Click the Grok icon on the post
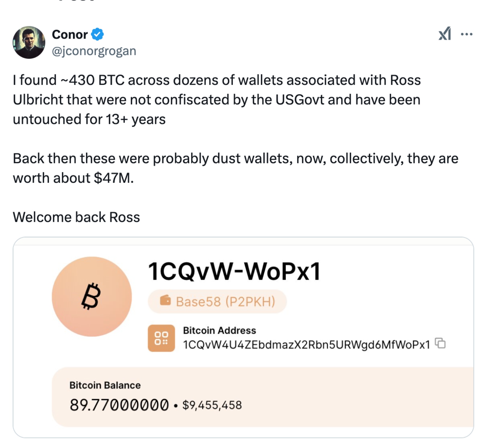The width and height of the screenshot is (486, 448). (444, 34)
